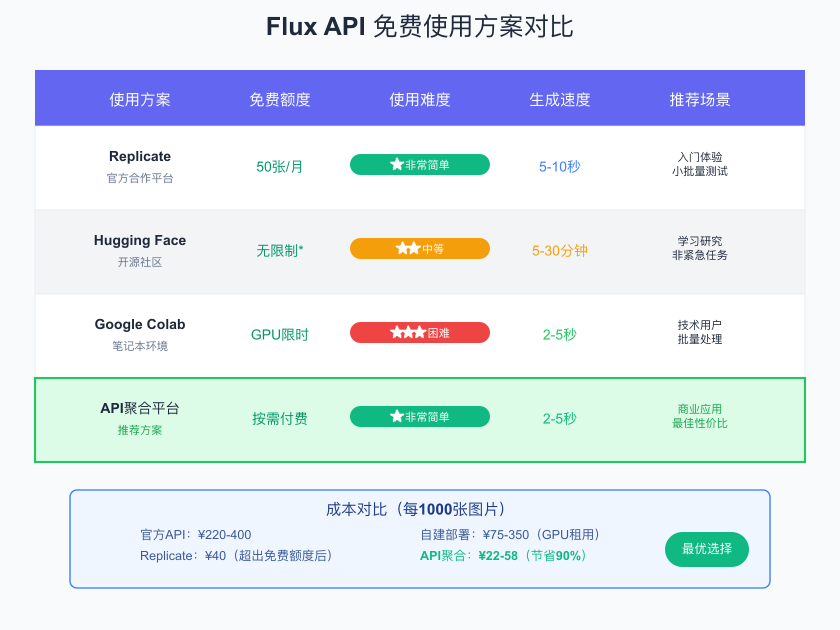Click the 免费额度 column header
Image resolution: width=840 pixels, height=630 pixels.
pyautogui.click(x=280, y=100)
